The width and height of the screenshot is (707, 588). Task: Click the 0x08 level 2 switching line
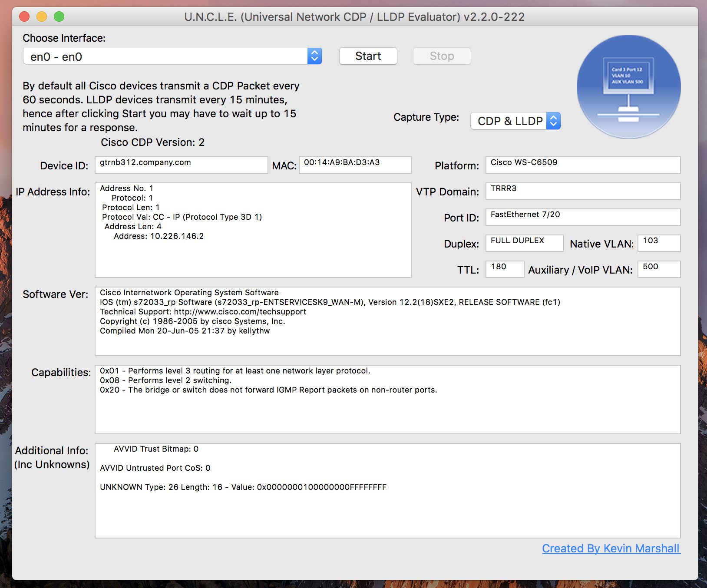[165, 380]
